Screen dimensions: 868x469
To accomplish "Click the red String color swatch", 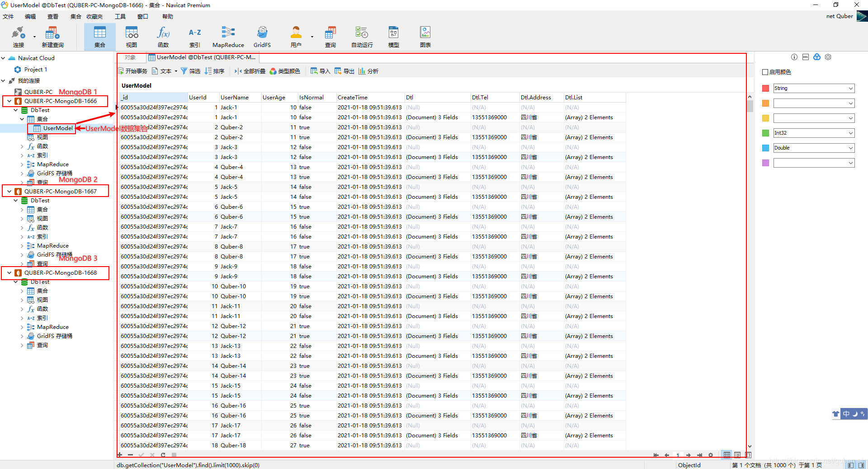I will click(x=765, y=89).
